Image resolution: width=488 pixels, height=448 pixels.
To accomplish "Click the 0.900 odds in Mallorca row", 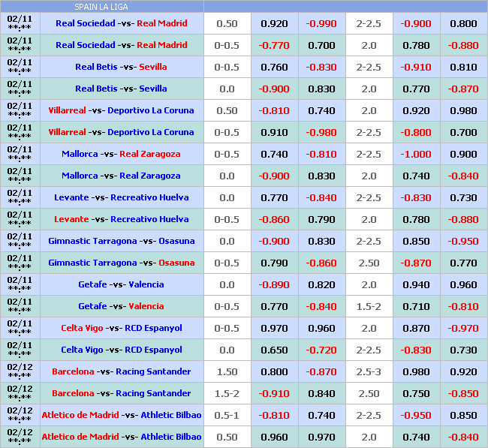I will click(463, 154).
